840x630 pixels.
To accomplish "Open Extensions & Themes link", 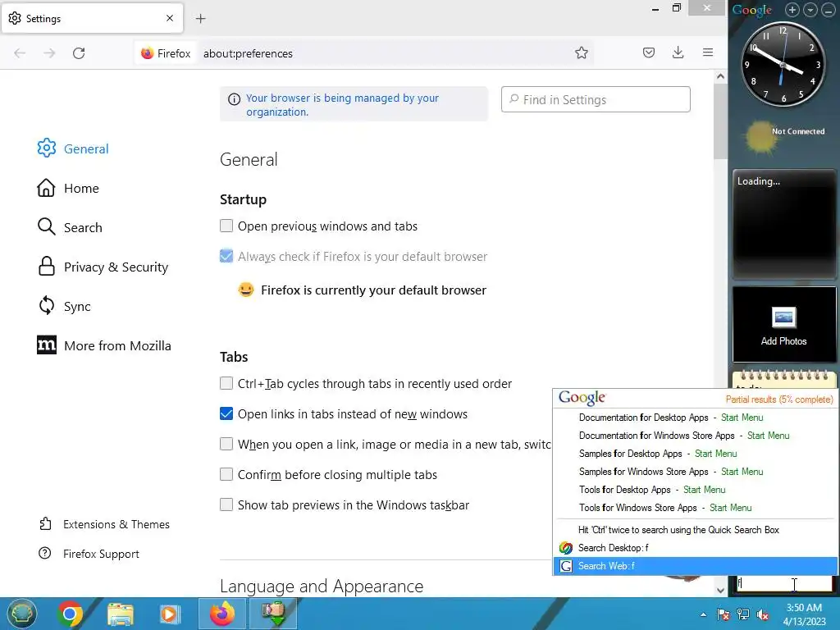I will pos(104,524).
